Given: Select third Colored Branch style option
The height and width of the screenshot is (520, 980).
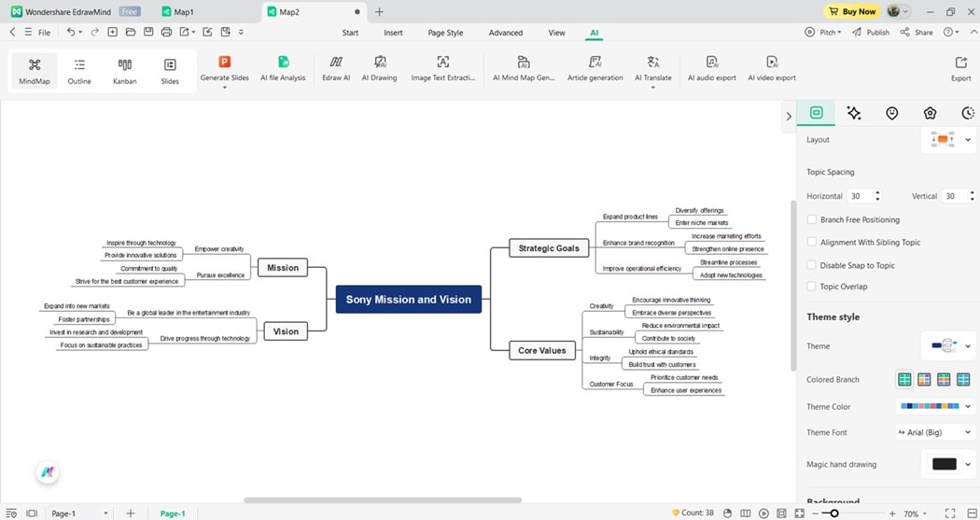Looking at the screenshot, I should (944, 379).
